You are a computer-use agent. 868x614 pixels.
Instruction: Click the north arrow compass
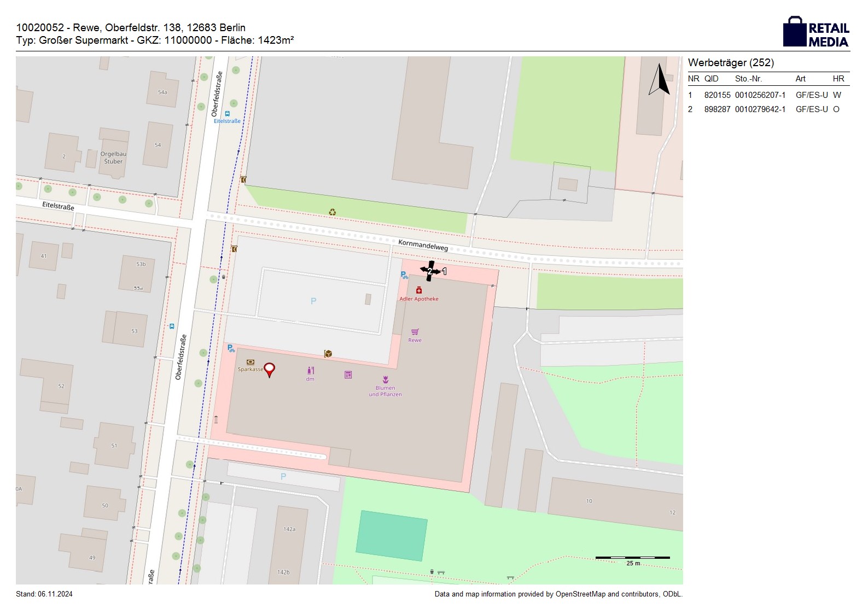pos(660,80)
